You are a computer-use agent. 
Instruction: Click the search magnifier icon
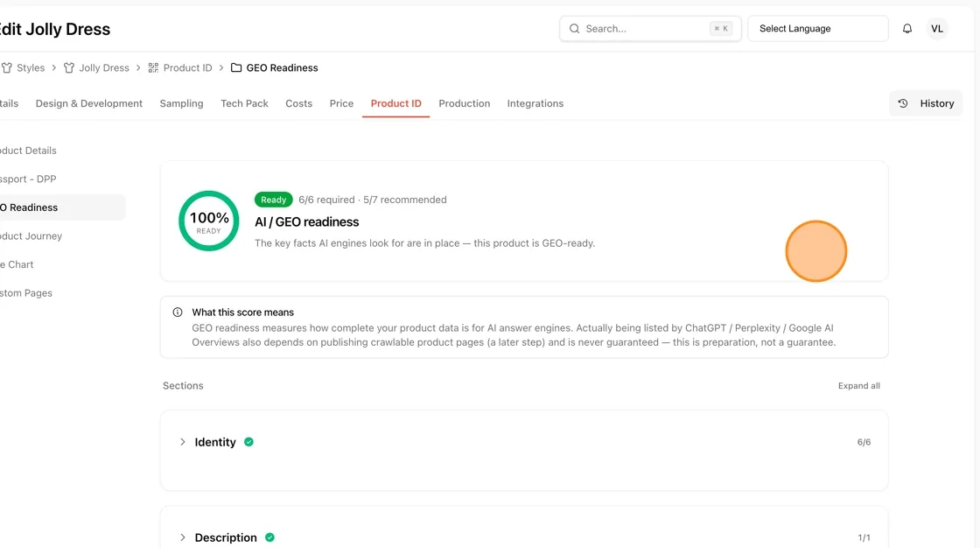pos(574,29)
